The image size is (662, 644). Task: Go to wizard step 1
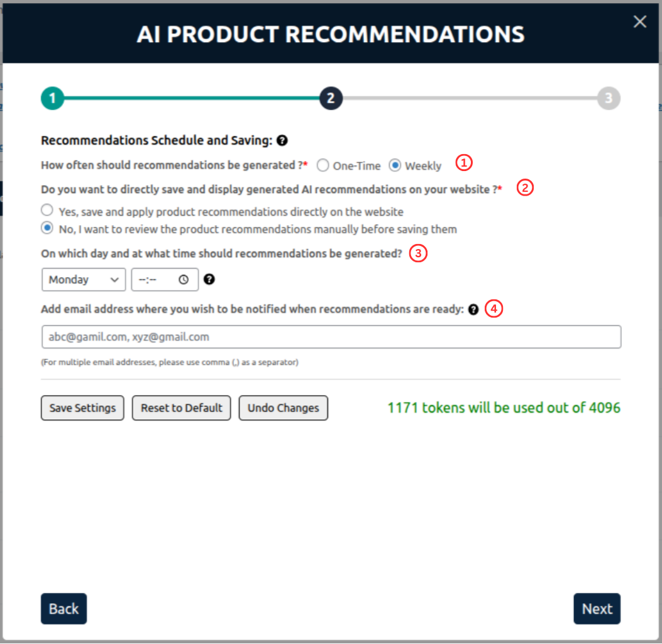click(52, 98)
